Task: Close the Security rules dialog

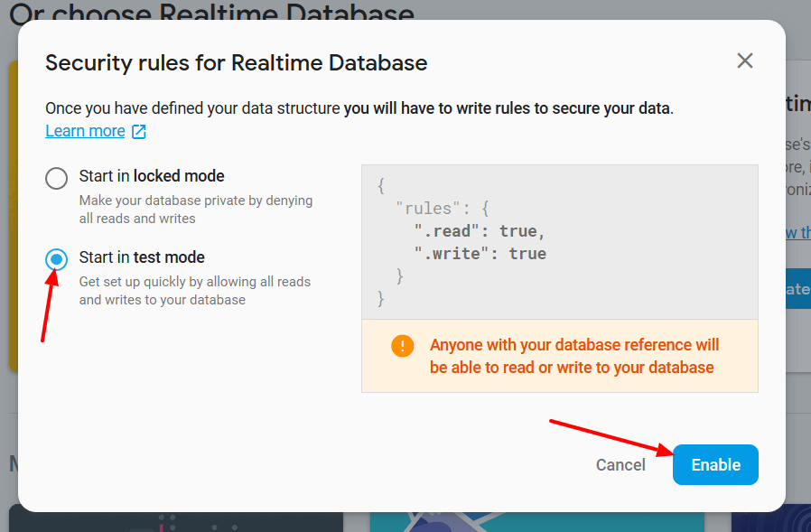Action: 745,61
